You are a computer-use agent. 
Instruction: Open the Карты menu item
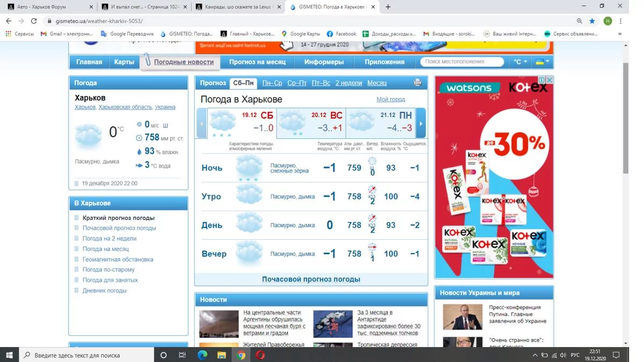click(124, 62)
